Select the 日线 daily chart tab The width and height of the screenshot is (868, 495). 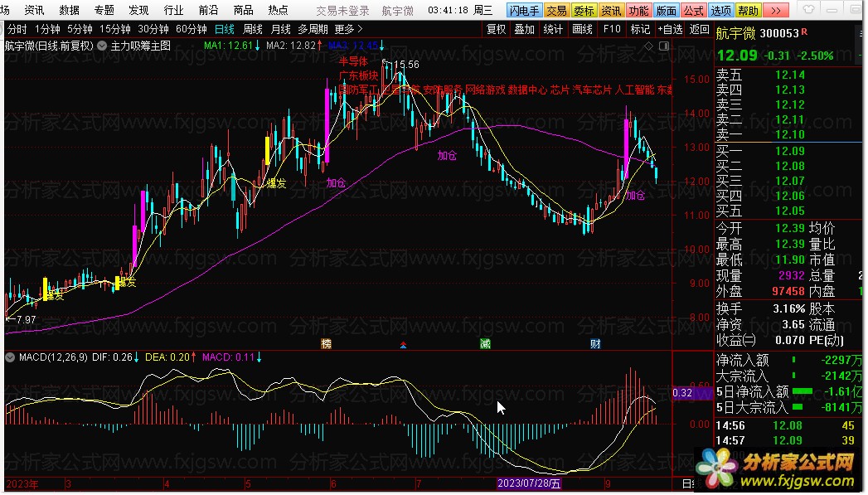pyautogui.click(x=224, y=29)
